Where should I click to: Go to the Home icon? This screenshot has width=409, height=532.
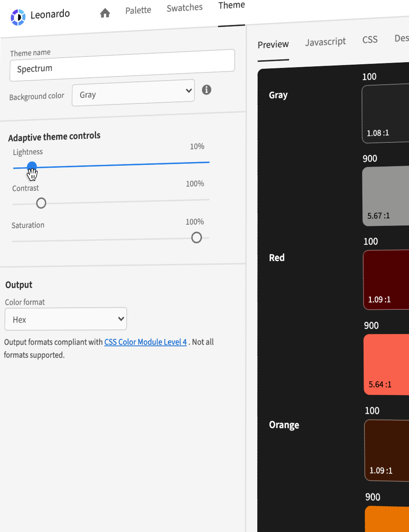(x=105, y=13)
